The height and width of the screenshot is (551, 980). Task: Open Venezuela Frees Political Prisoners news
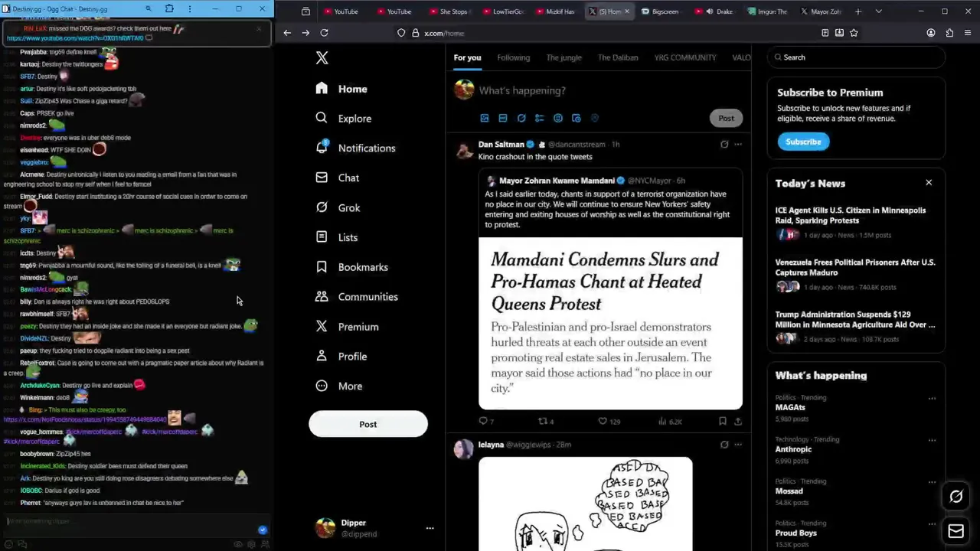856,275
